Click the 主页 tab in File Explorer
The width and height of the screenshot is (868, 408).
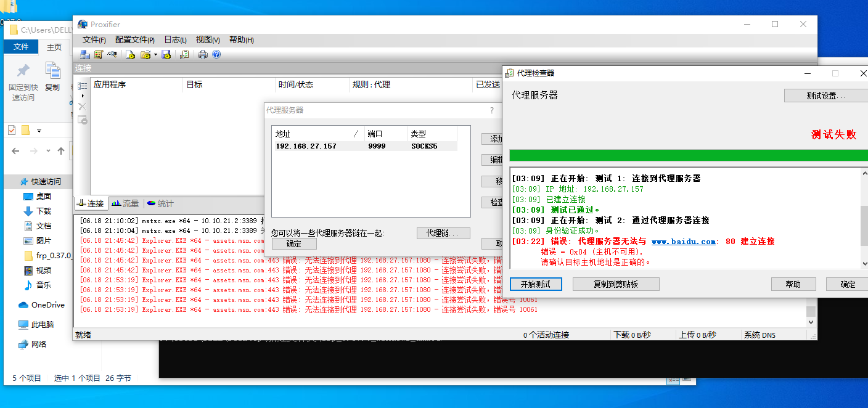tap(54, 47)
